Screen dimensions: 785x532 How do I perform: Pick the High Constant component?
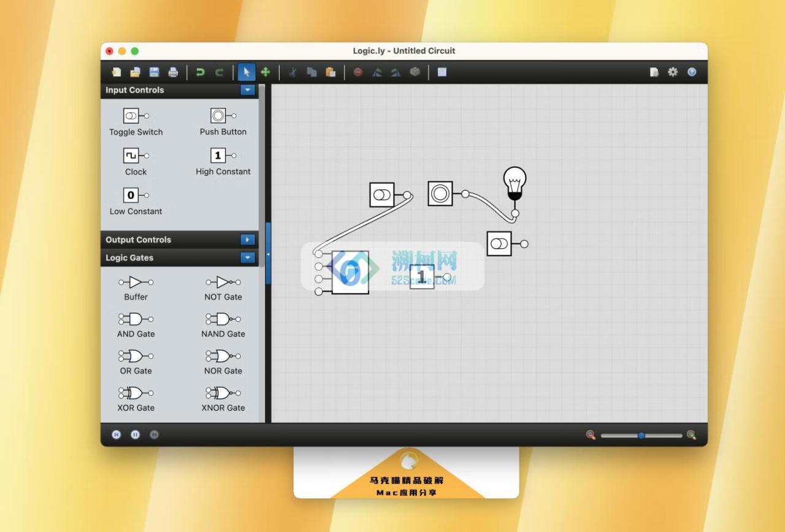(223, 162)
